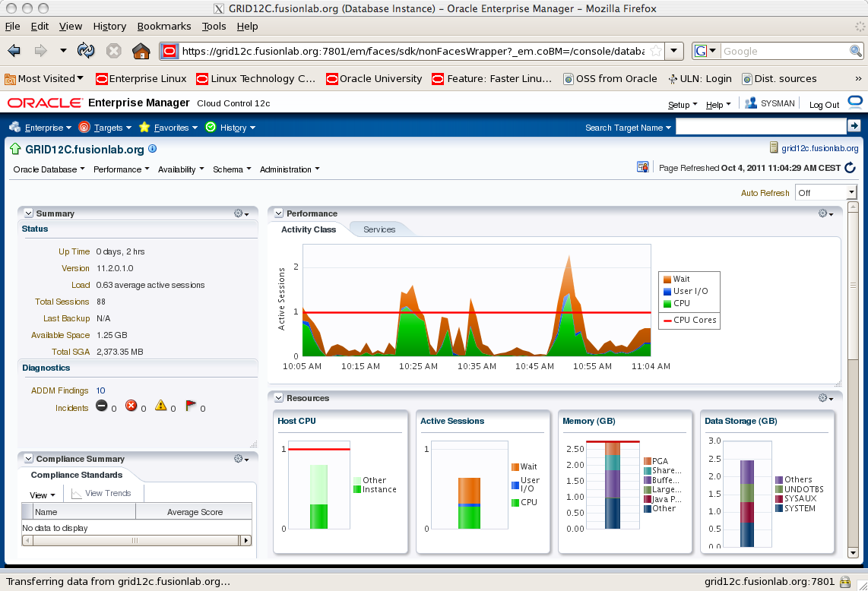868x591 pixels.
Task: Collapse the Performance panel
Action: tap(279, 213)
